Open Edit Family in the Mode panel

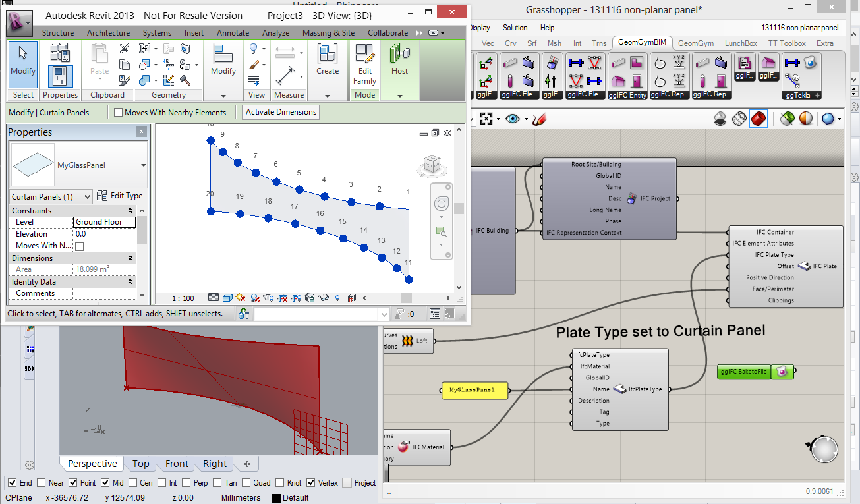(364, 65)
